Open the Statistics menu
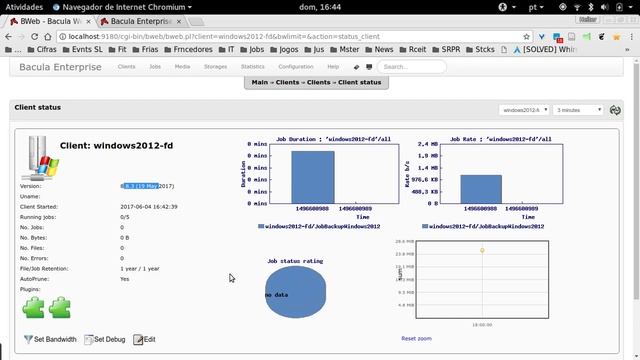This screenshot has height=360, width=640. 253,67
